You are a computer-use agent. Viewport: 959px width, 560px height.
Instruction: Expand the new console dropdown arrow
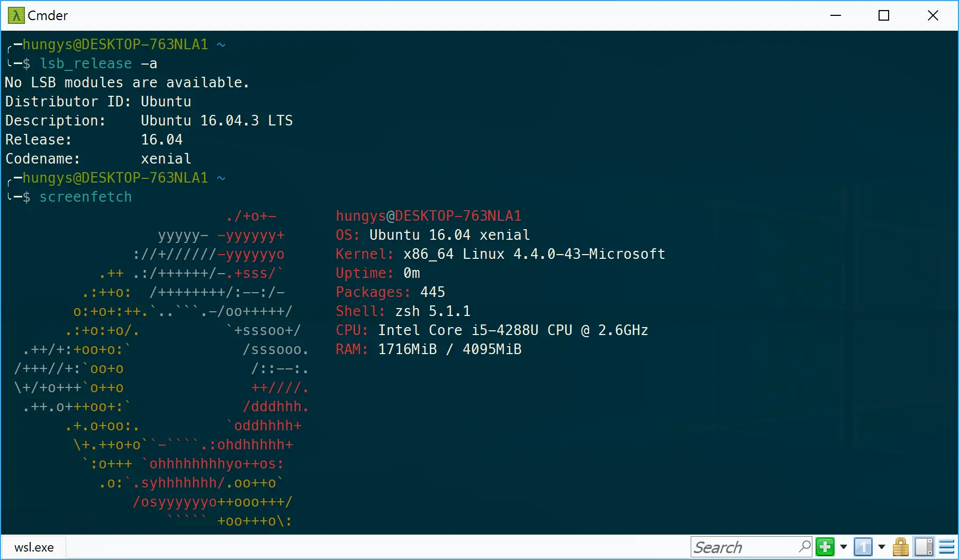[844, 547]
